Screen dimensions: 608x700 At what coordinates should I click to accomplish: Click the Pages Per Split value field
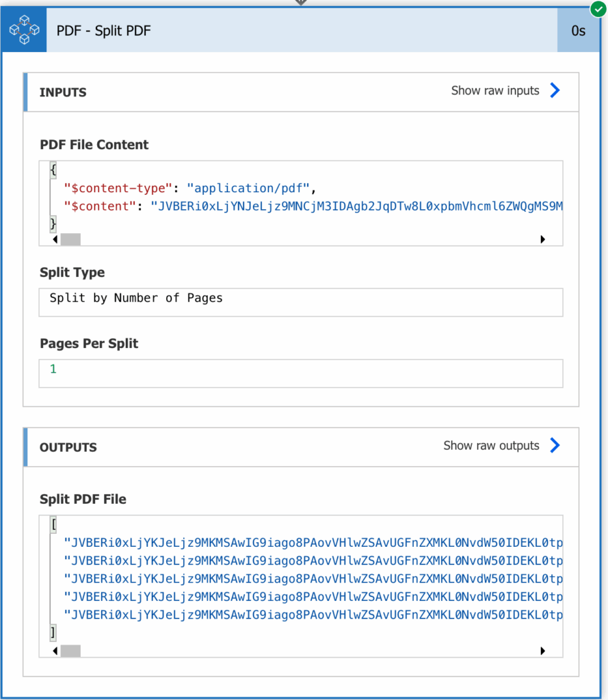tap(301, 373)
